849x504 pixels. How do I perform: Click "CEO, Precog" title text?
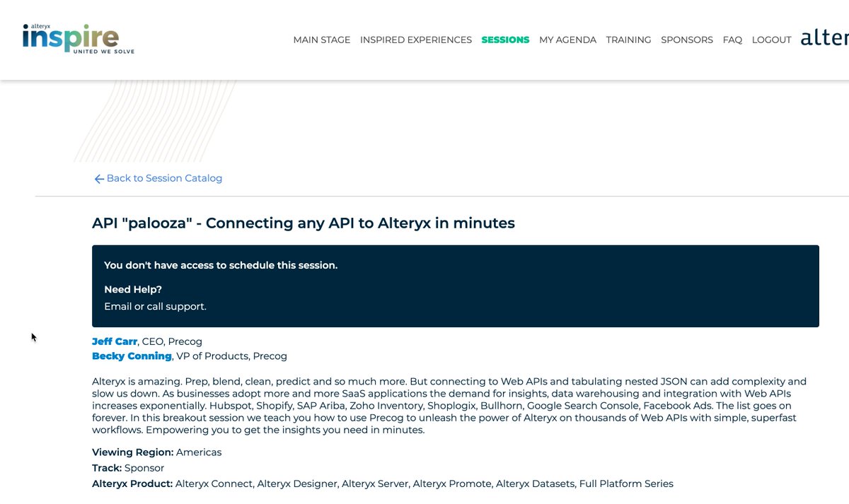[172, 341]
